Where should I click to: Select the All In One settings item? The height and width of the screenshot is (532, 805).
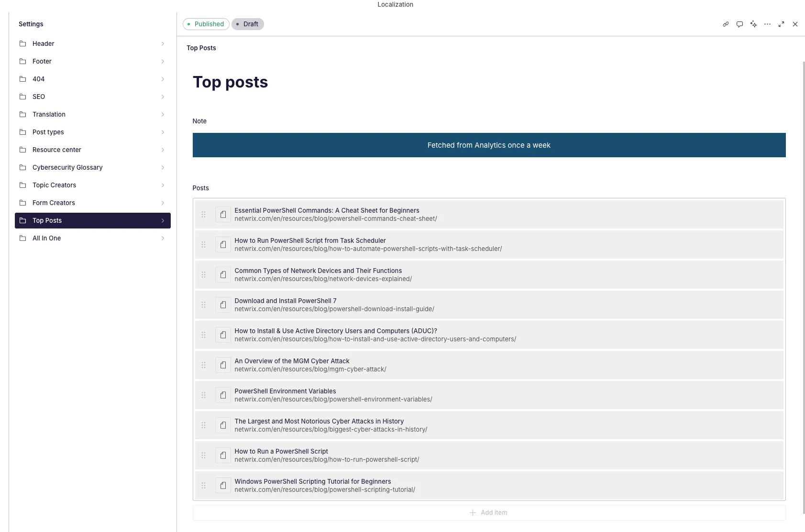[x=93, y=238]
